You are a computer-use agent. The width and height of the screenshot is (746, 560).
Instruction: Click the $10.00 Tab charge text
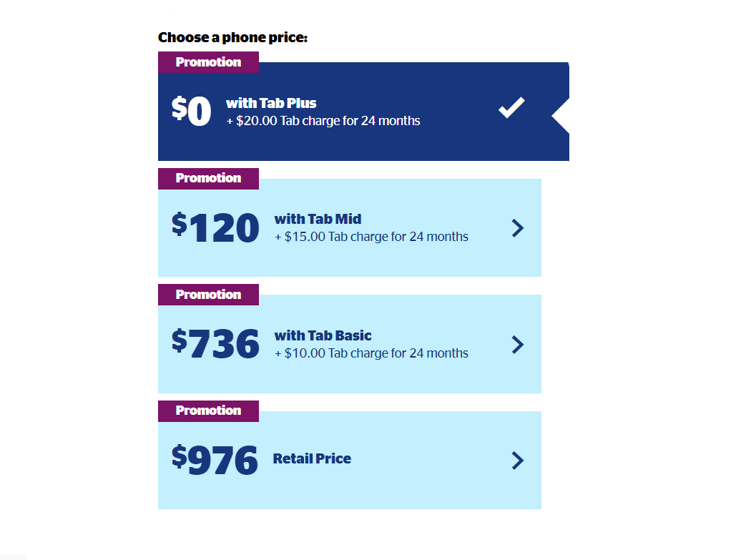point(371,353)
